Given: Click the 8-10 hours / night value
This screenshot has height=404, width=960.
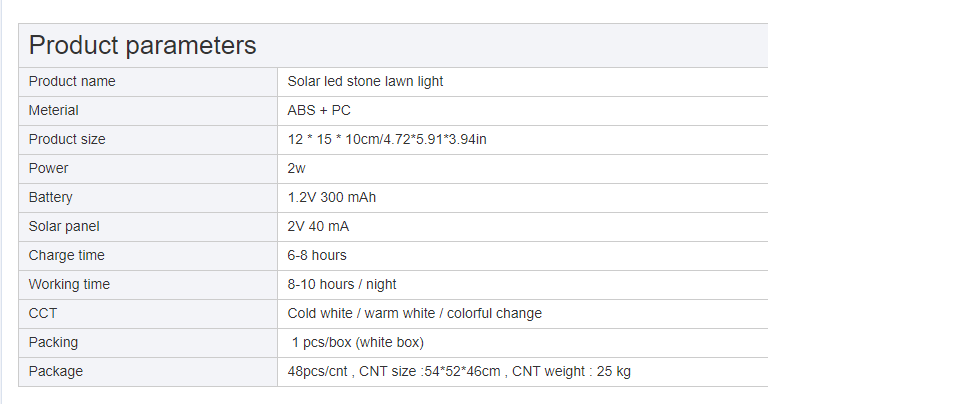Looking at the screenshot, I should tap(342, 284).
